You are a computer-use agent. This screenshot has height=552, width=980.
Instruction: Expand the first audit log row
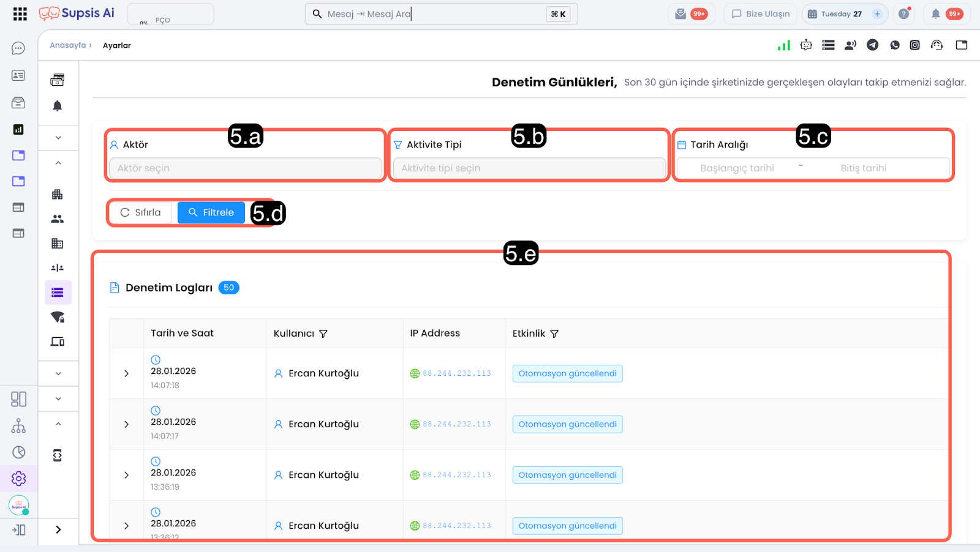[x=127, y=373]
